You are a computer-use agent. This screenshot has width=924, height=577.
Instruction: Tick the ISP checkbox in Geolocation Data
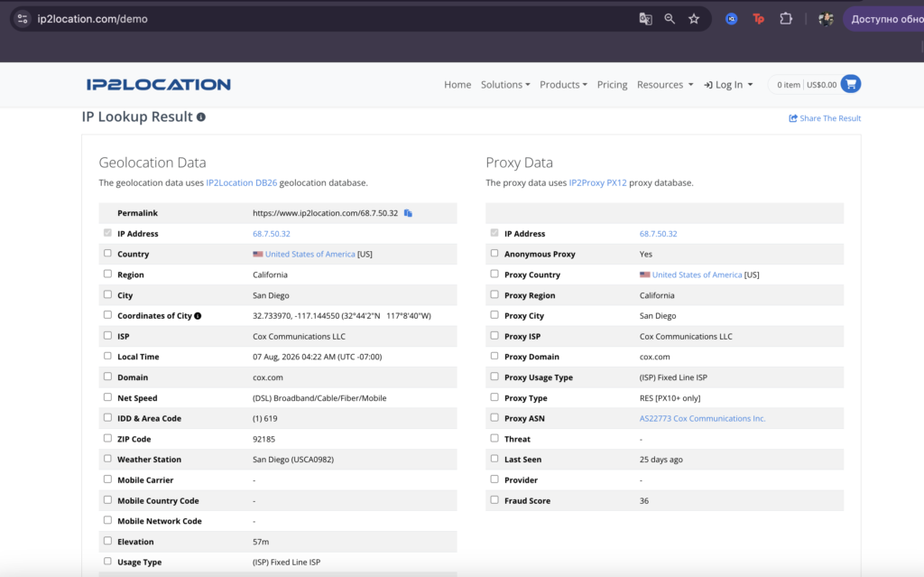pyautogui.click(x=107, y=335)
